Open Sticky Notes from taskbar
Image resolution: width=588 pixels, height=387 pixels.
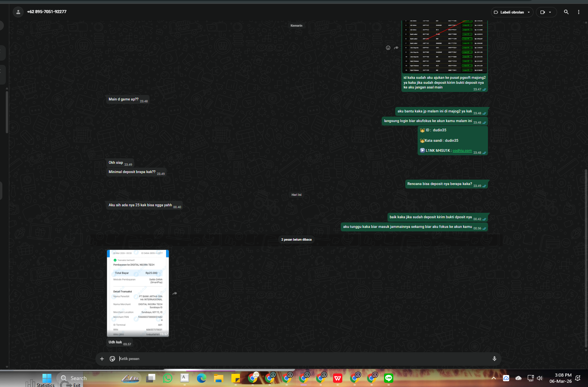[x=236, y=379]
